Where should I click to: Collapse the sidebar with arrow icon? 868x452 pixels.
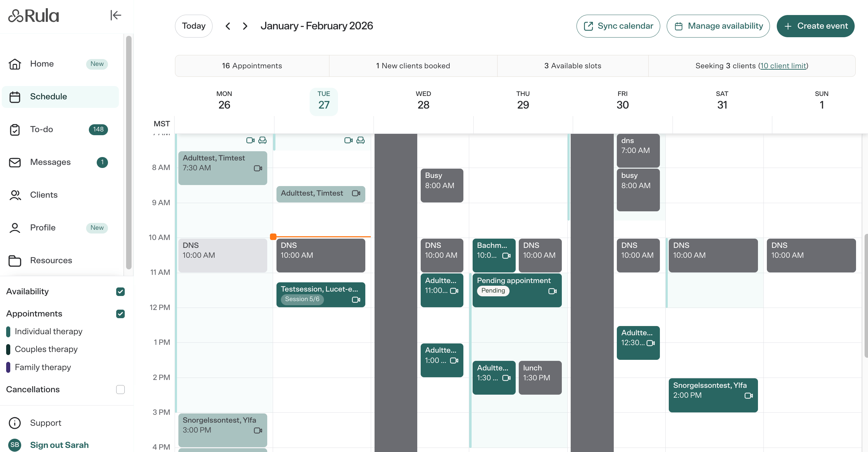tap(116, 15)
